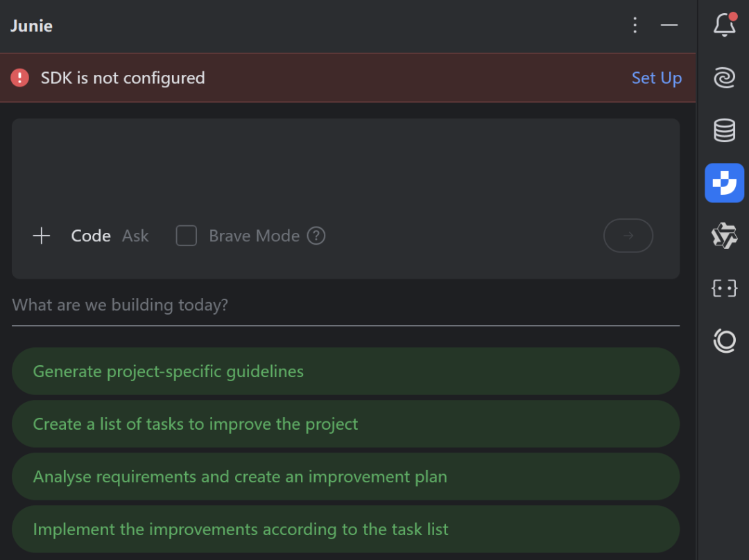Click the red SDK error icon
Viewport: 749px width, 560px height.
(x=19, y=78)
